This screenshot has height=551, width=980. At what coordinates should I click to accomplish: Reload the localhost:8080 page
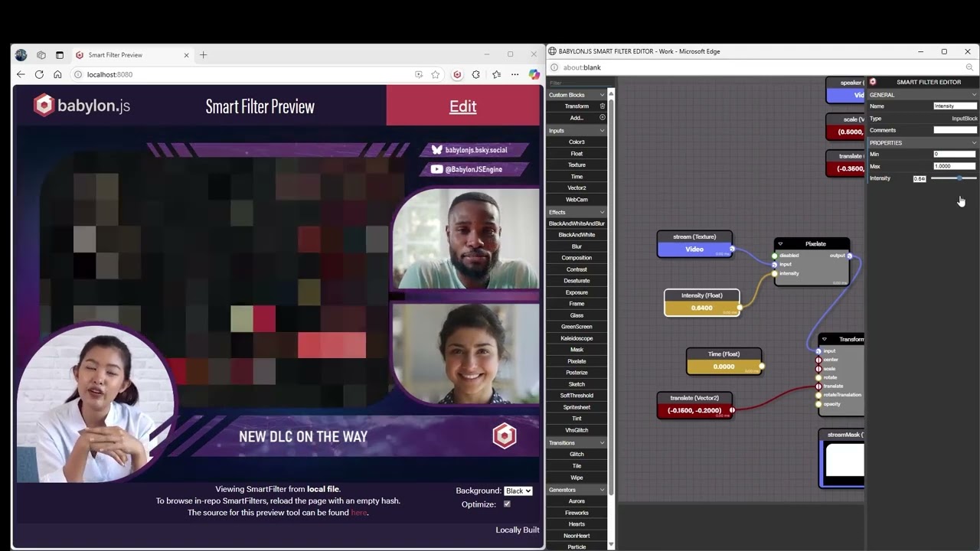click(40, 74)
